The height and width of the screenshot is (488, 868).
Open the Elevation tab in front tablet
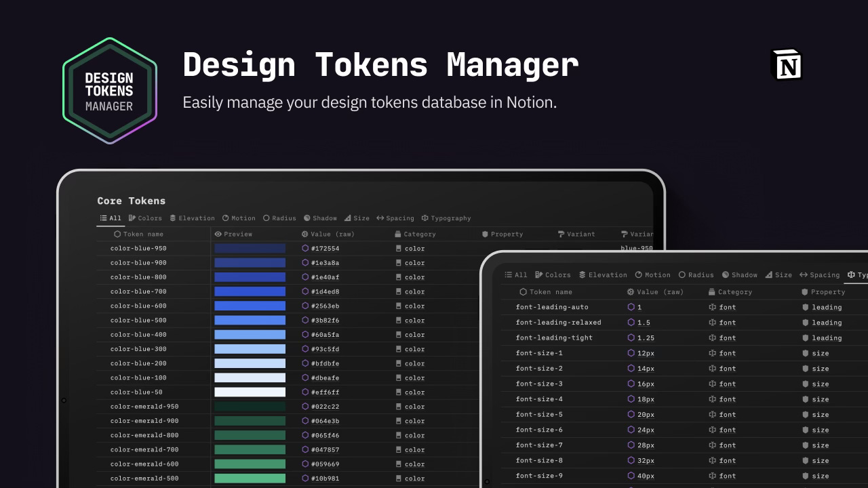click(x=603, y=275)
